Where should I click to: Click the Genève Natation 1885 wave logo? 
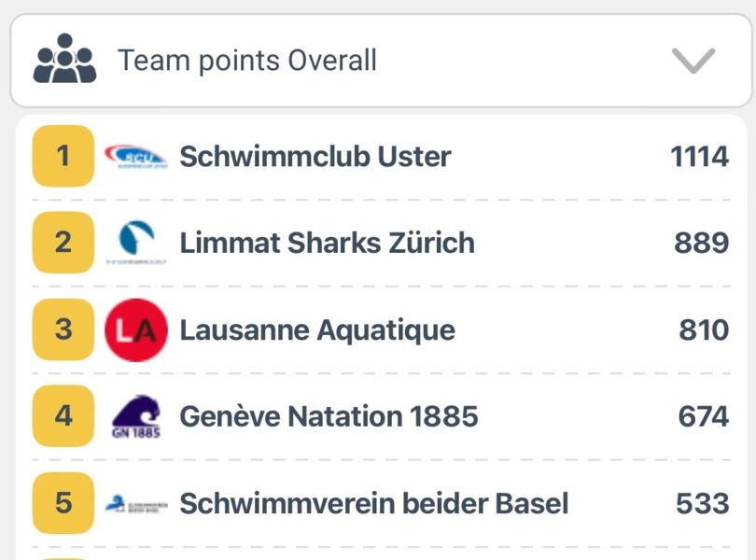[136, 416]
